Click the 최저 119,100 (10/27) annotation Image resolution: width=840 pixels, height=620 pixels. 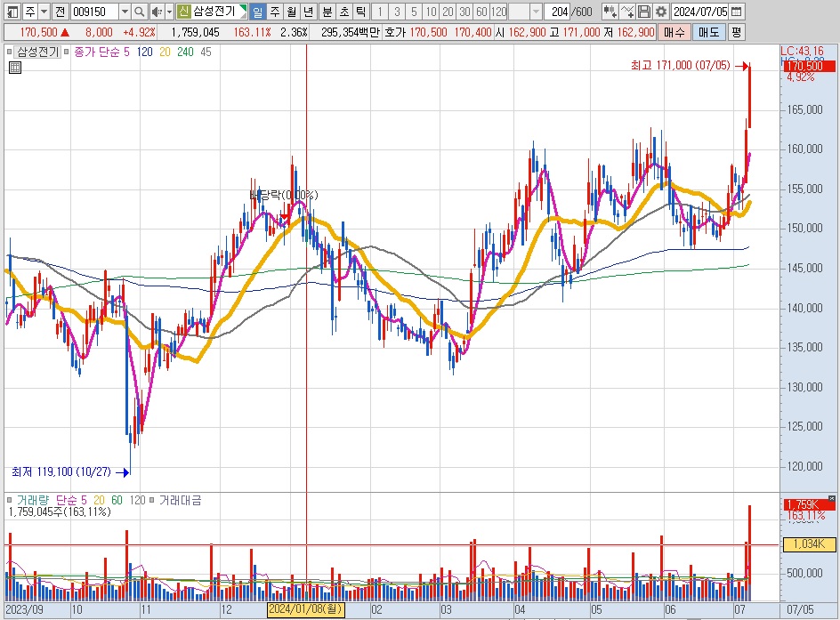tap(61, 471)
